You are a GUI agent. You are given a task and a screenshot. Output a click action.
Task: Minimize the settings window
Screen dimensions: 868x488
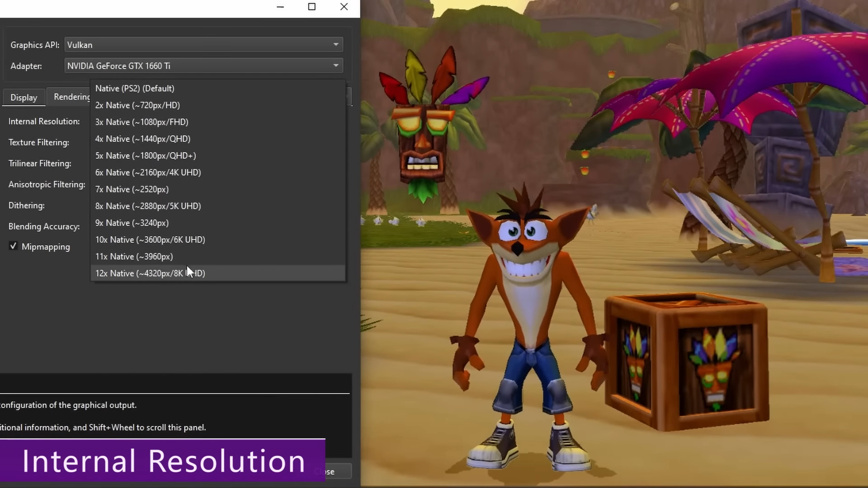[280, 7]
